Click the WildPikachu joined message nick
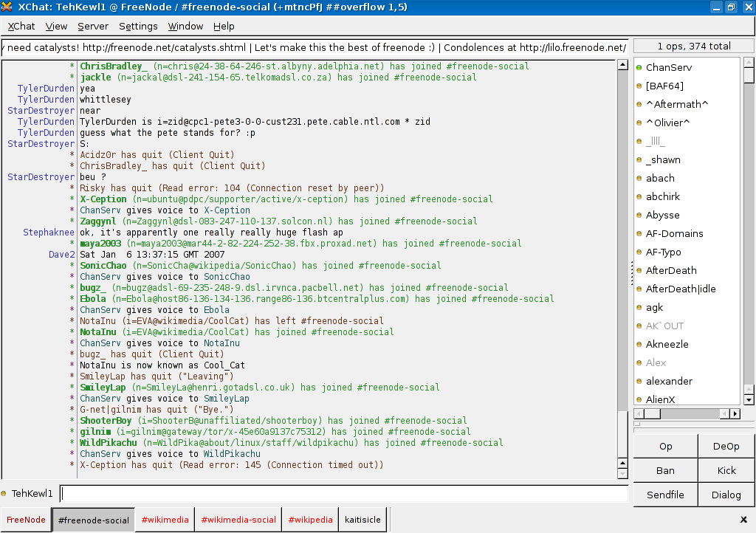This screenshot has width=756, height=533. click(109, 442)
